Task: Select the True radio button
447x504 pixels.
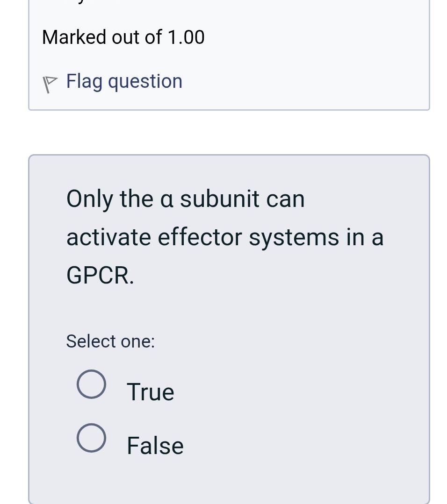Action: (x=91, y=384)
